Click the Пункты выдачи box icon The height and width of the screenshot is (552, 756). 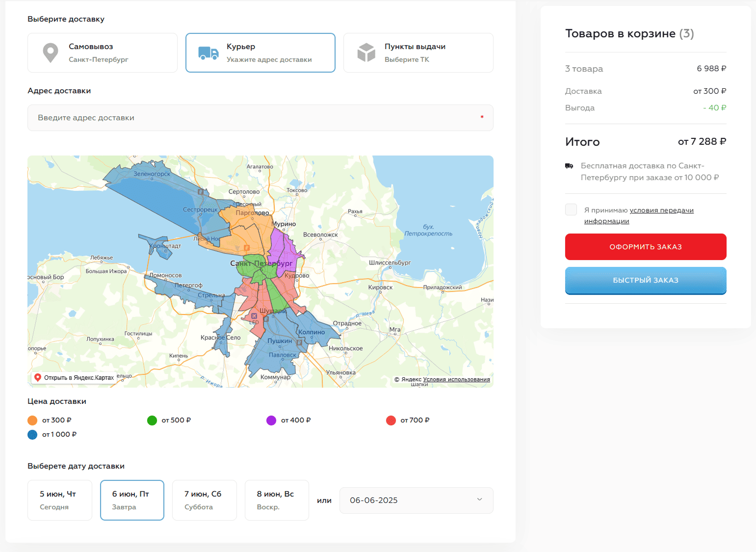click(x=366, y=53)
